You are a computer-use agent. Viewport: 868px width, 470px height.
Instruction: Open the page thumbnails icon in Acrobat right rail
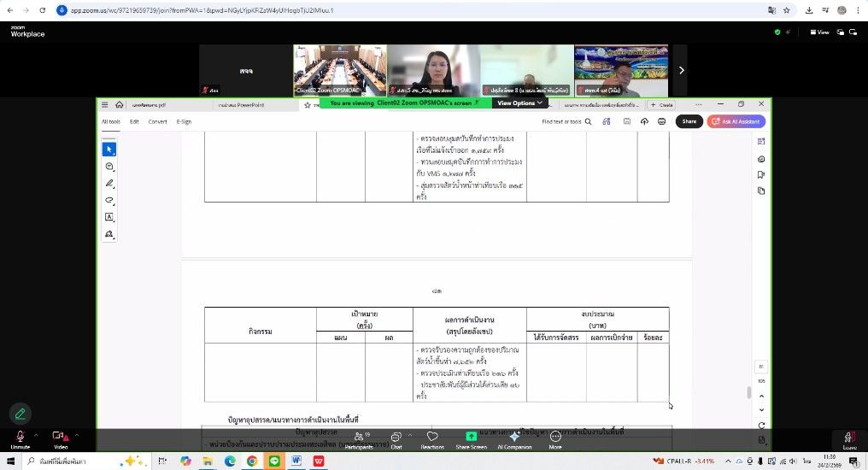click(761, 191)
